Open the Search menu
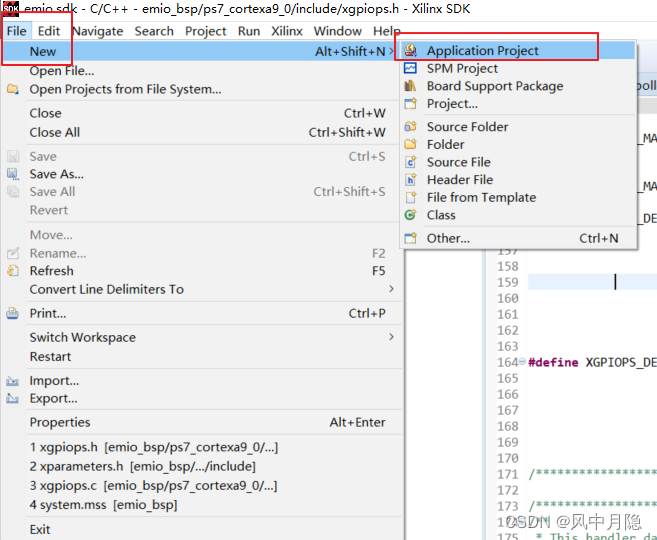 coord(154,31)
